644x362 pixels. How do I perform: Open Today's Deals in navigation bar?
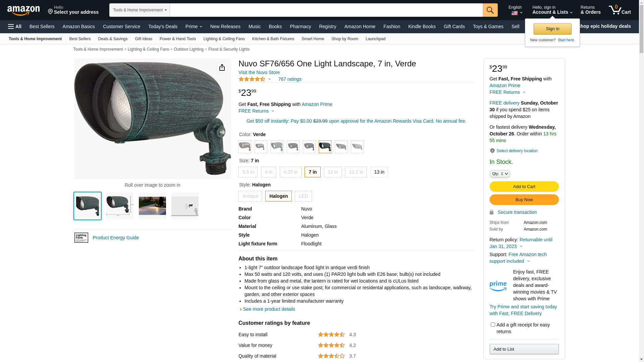pyautogui.click(x=163, y=26)
